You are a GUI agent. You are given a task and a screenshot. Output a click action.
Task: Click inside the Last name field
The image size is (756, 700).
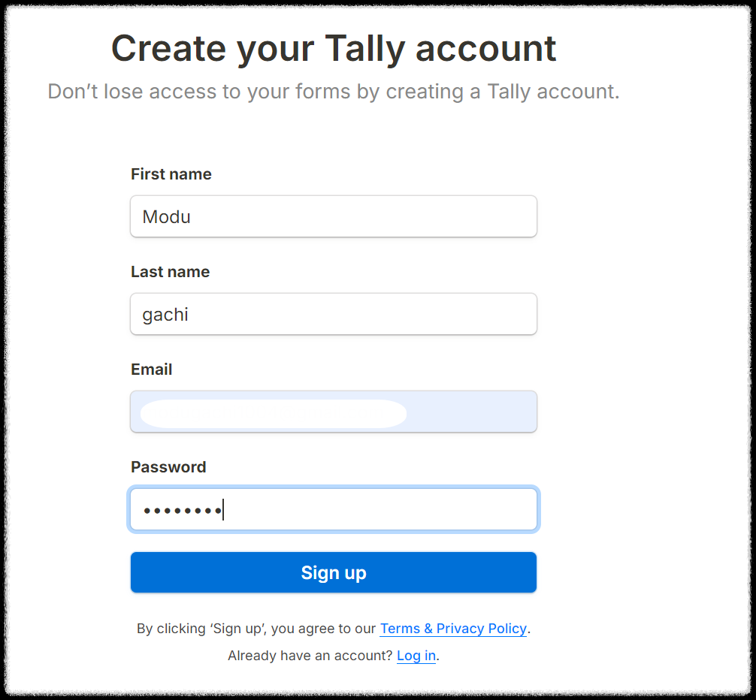(x=334, y=314)
